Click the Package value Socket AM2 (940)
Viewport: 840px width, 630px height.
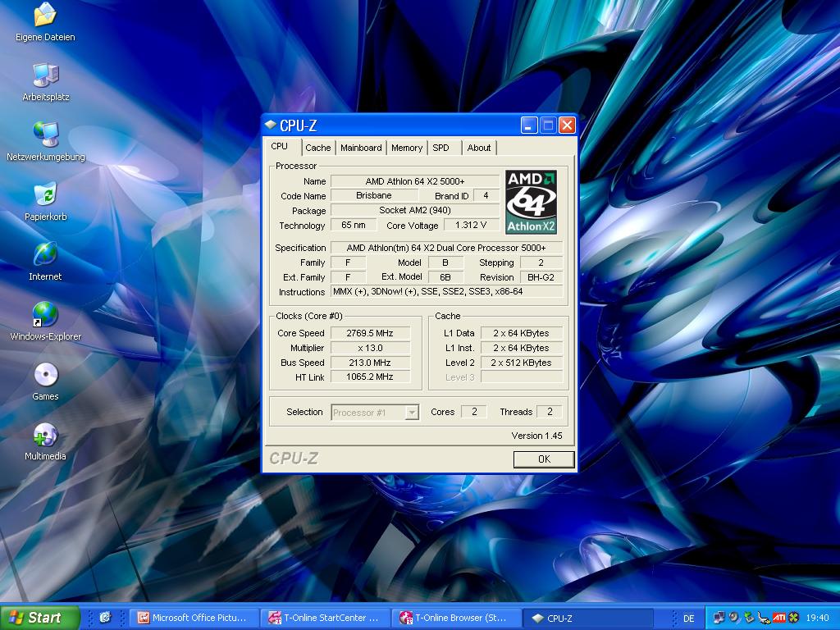tap(414, 210)
